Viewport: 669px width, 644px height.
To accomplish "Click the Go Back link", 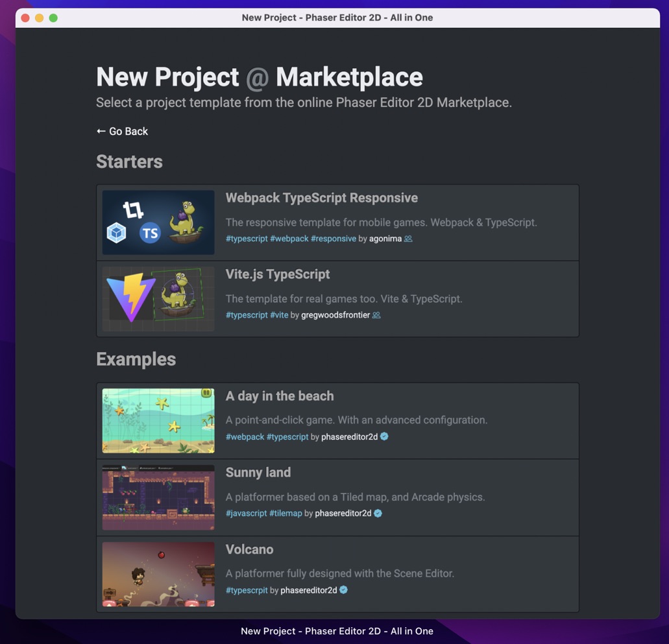I will (x=122, y=132).
